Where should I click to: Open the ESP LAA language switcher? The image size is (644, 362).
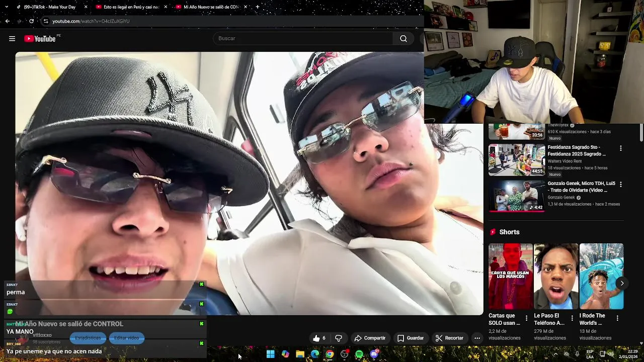tap(590, 354)
